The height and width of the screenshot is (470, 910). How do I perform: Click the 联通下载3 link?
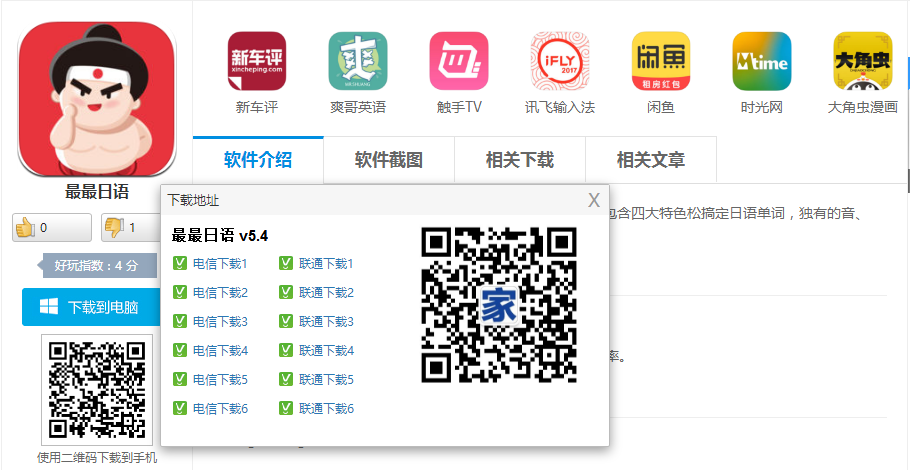[x=327, y=322]
